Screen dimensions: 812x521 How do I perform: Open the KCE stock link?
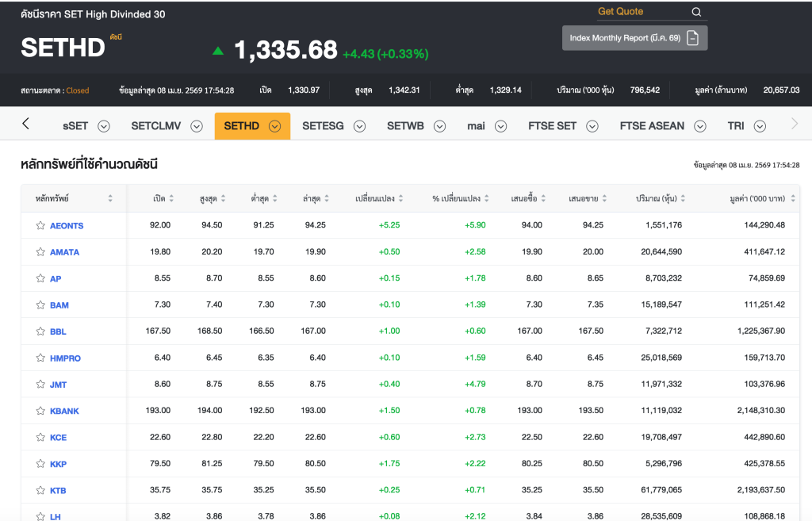click(58, 438)
